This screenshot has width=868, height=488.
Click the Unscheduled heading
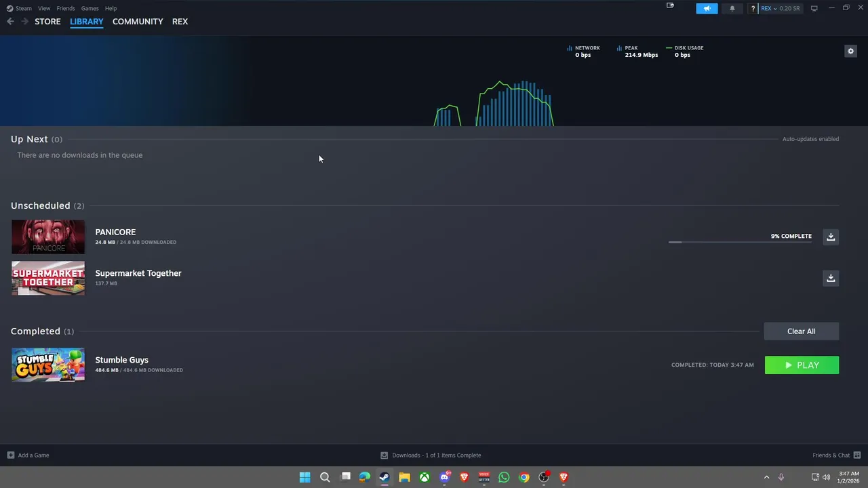pos(41,205)
